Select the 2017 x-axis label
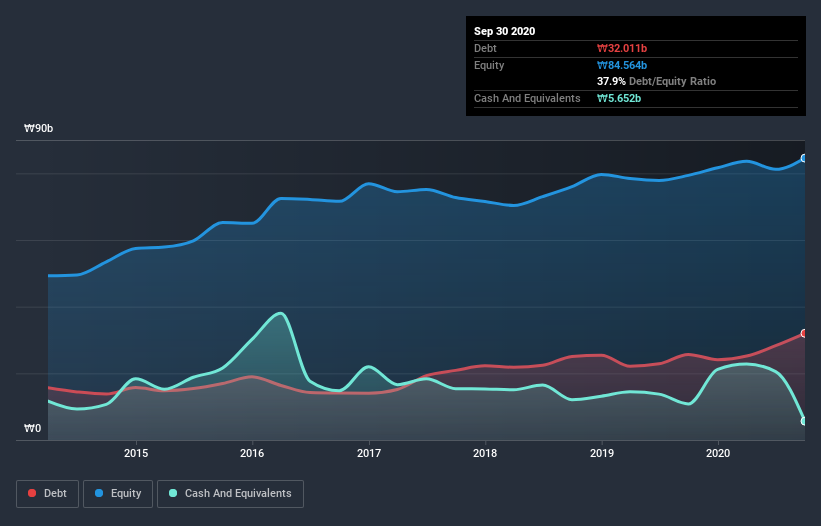This screenshot has width=821, height=526. point(369,453)
